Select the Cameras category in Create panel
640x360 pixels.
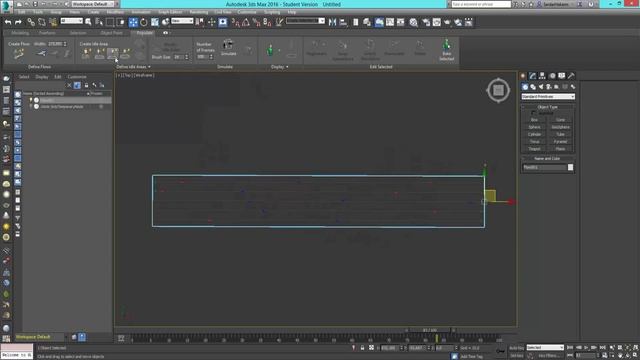pyautogui.click(x=549, y=87)
